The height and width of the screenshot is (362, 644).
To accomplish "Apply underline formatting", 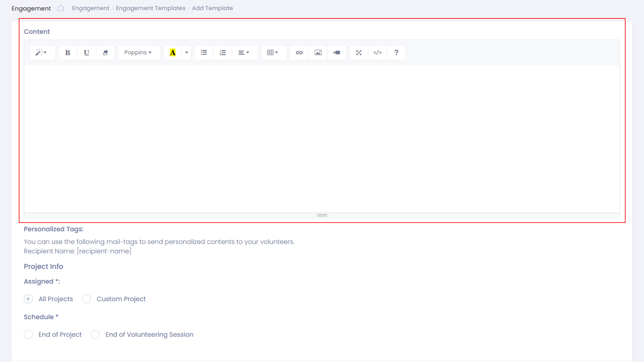I will pos(87,53).
